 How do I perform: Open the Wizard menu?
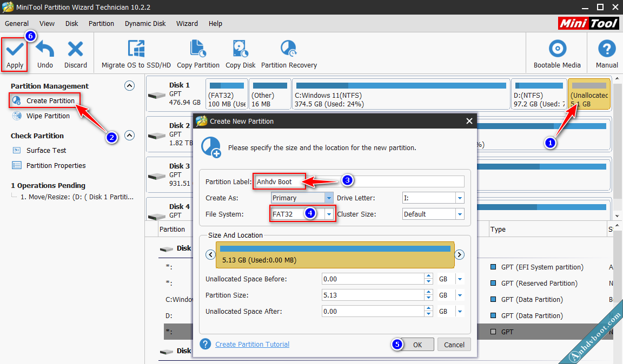(187, 23)
